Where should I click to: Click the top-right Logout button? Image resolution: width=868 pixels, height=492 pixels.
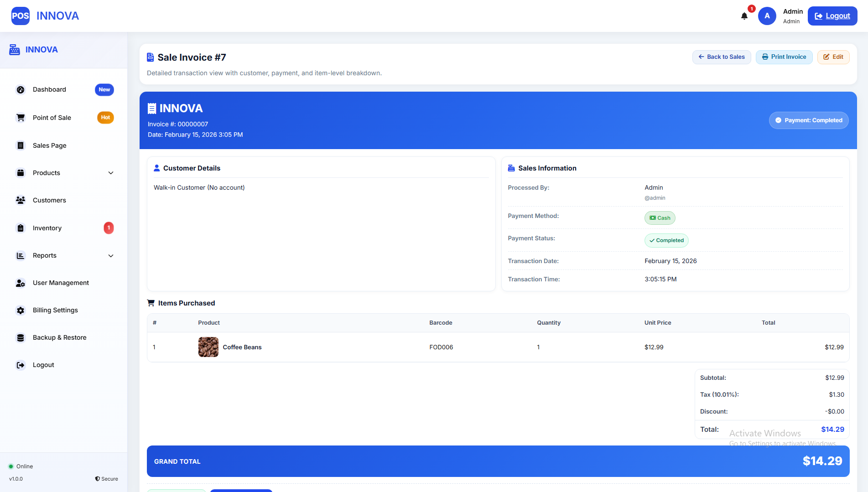(832, 16)
